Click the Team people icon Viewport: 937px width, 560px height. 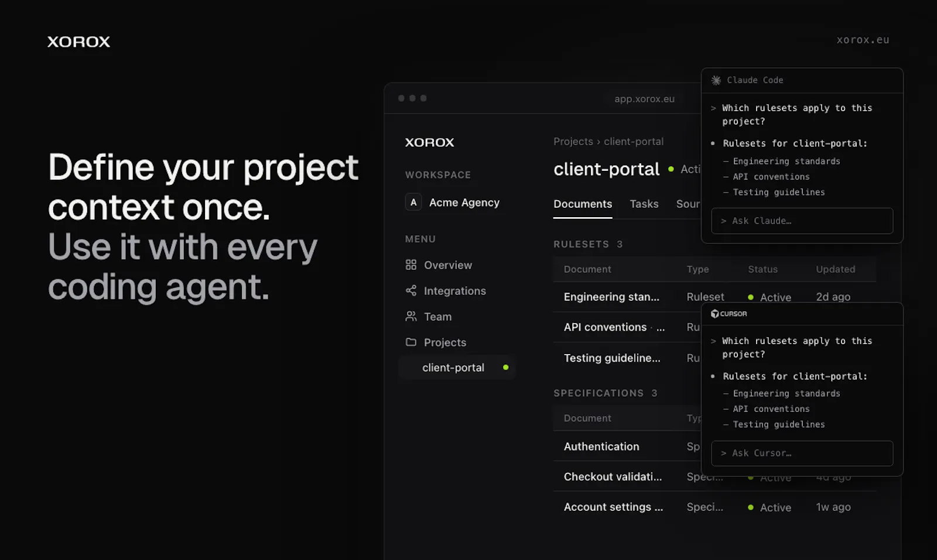(x=411, y=317)
